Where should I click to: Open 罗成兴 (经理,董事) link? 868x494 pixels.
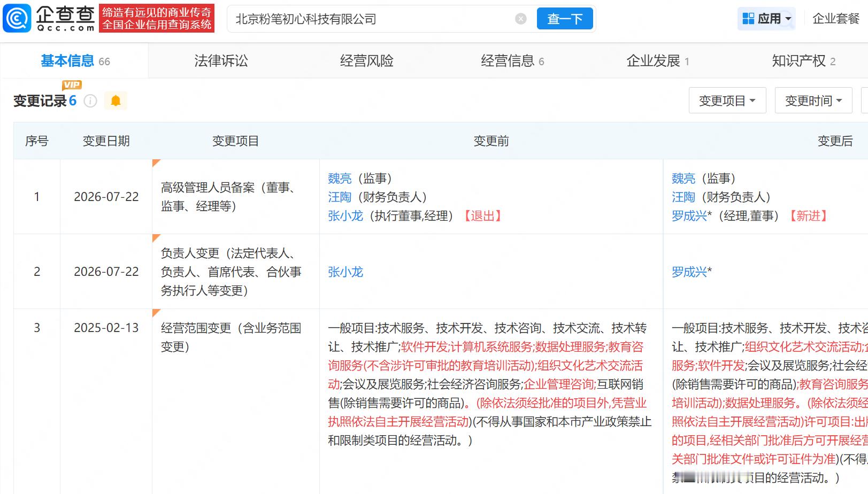click(689, 216)
